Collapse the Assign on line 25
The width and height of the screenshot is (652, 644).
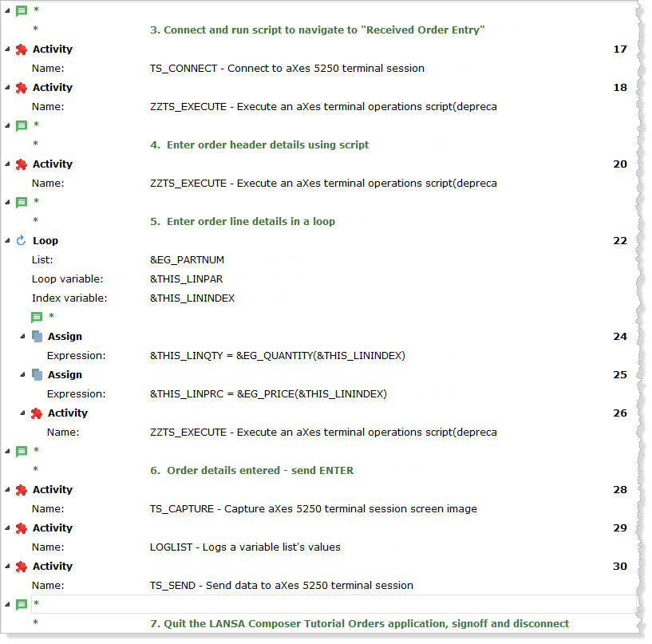23,374
